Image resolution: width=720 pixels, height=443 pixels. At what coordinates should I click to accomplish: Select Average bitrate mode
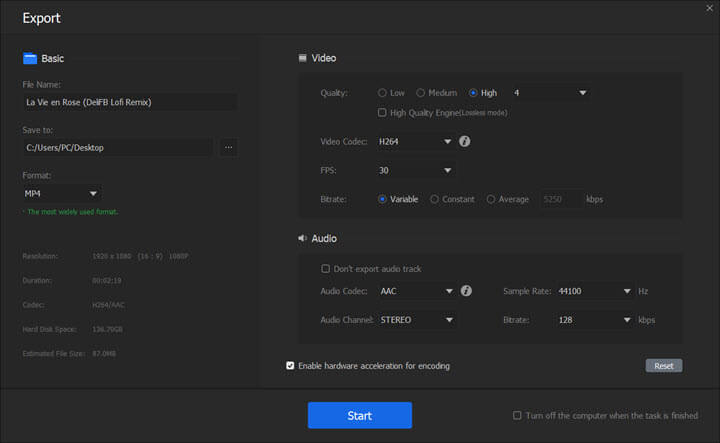coord(490,199)
